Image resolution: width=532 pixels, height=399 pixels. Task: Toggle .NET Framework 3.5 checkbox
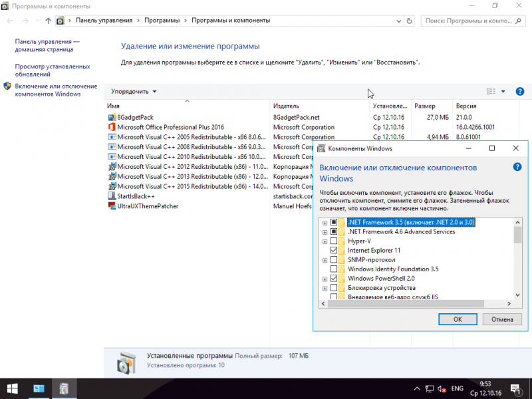334,222
